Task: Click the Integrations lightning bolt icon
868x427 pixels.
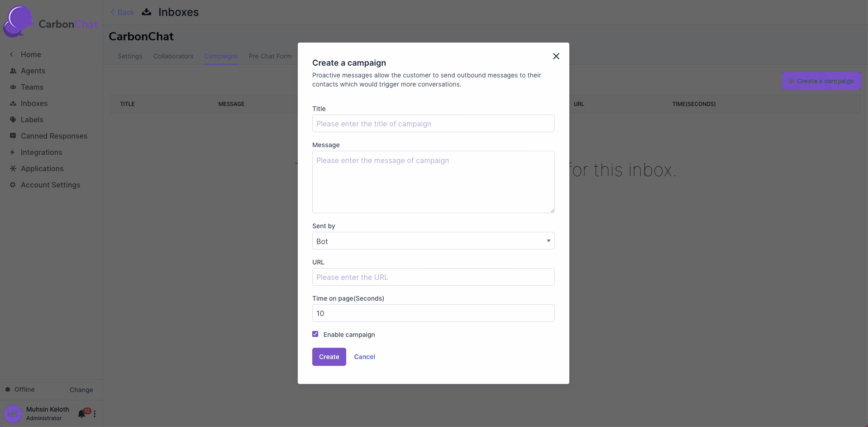Action: pos(13,152)
